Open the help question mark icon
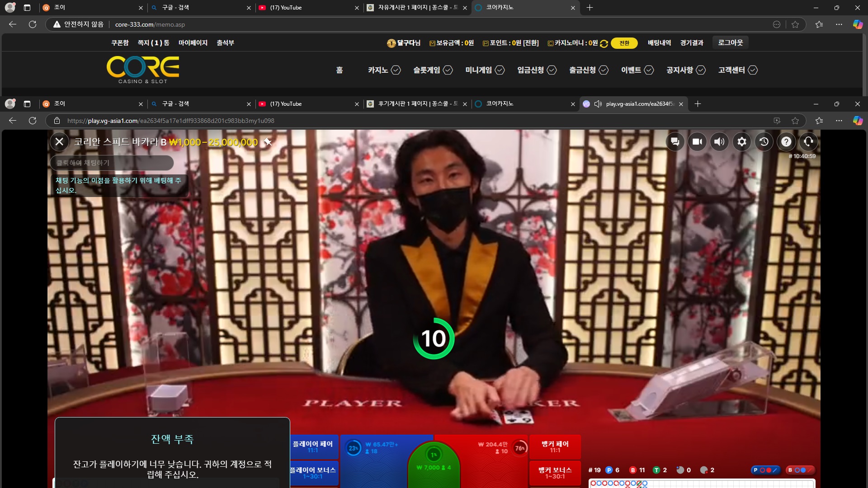 [x=786, y=142]
